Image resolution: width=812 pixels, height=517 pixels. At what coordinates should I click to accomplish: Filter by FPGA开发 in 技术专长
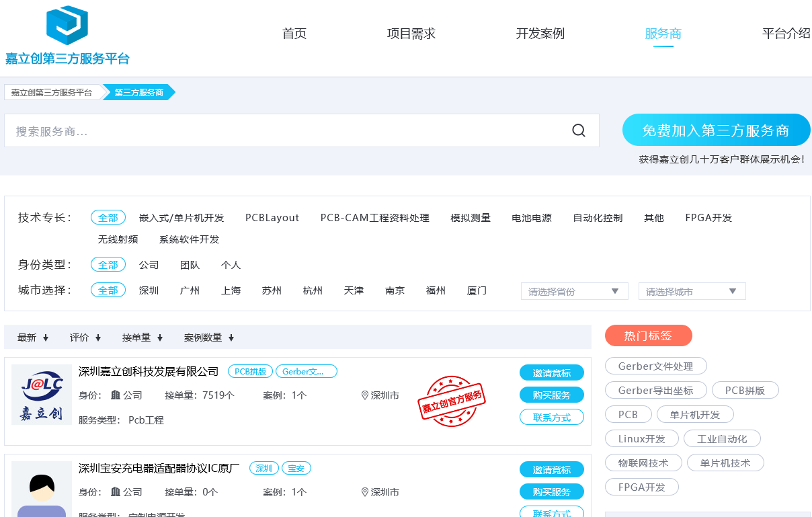pos(708,218)
